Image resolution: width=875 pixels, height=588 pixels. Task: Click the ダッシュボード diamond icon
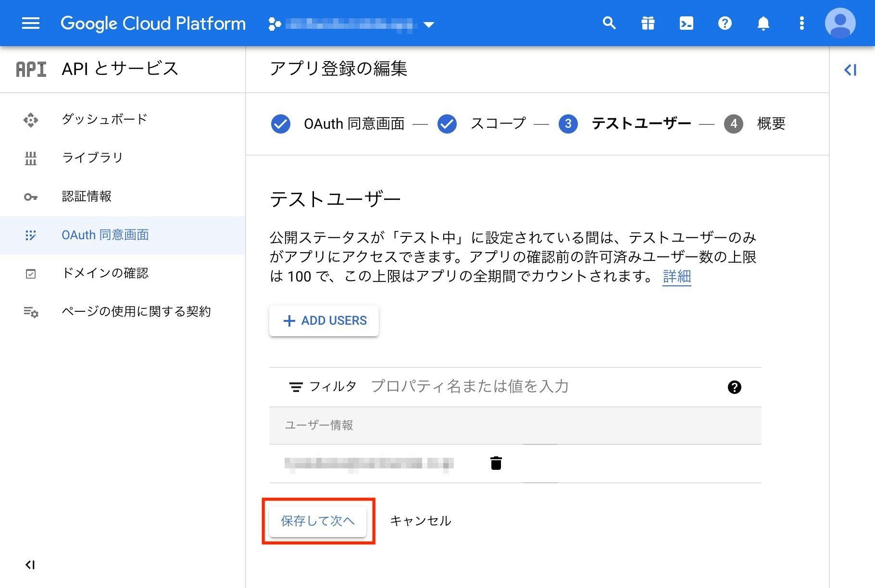pyautogui.click(x=31, y=120)
